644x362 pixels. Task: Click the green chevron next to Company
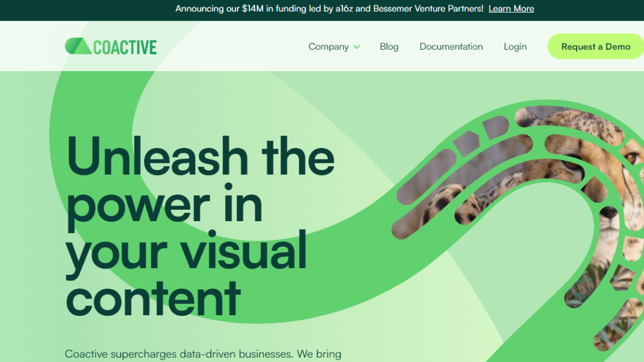[x=357, y=47]
